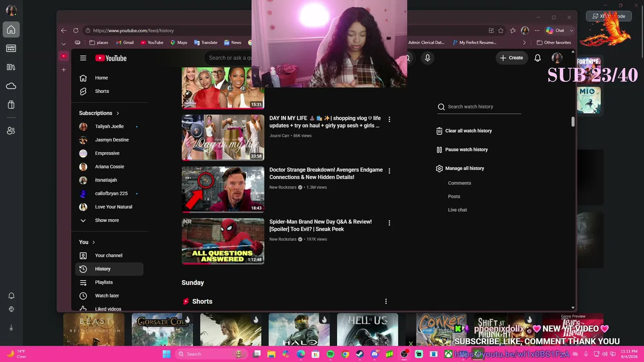The width and height of the screenshot is (644, 362).
Task: Pause watch history
Action: (462, 149)
